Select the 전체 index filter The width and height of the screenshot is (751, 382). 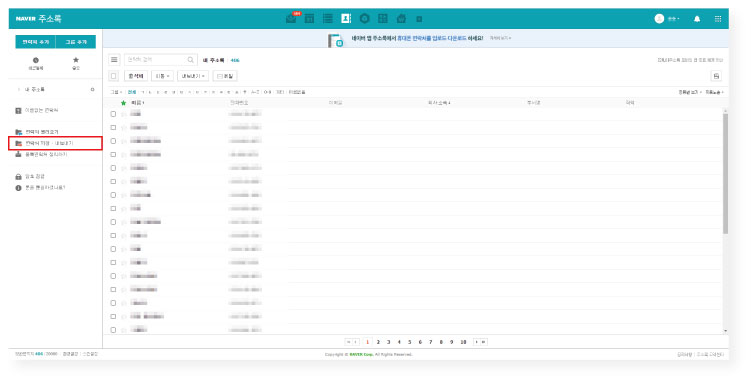[132, 92]
